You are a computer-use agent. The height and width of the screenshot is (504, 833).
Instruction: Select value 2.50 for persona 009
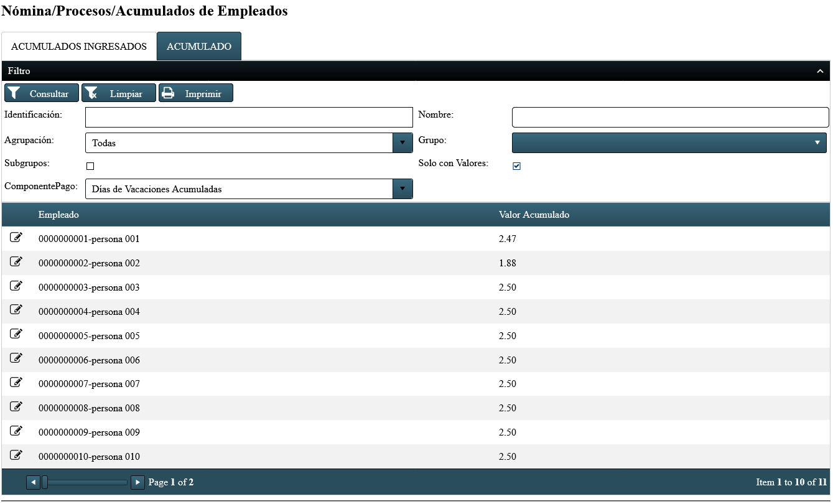508,432
